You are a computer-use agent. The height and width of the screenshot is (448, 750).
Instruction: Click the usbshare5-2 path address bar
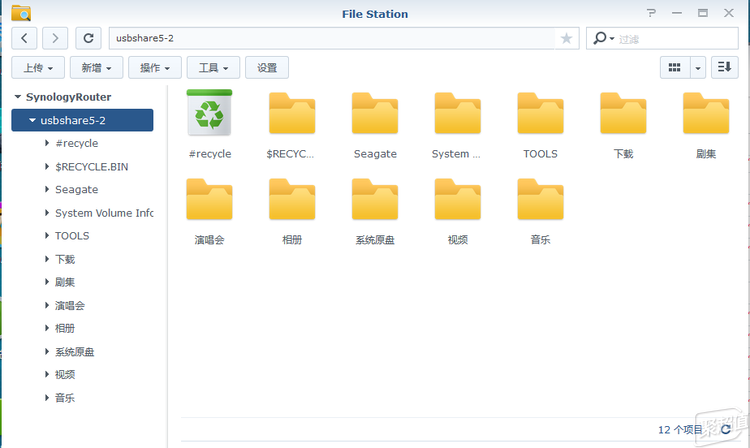pos(330,38)
